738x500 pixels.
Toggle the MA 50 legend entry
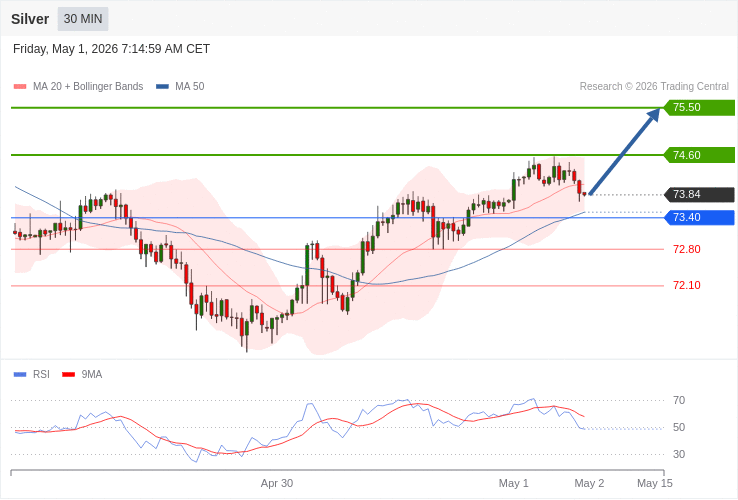pyautogui.click(x=180, y=86)
